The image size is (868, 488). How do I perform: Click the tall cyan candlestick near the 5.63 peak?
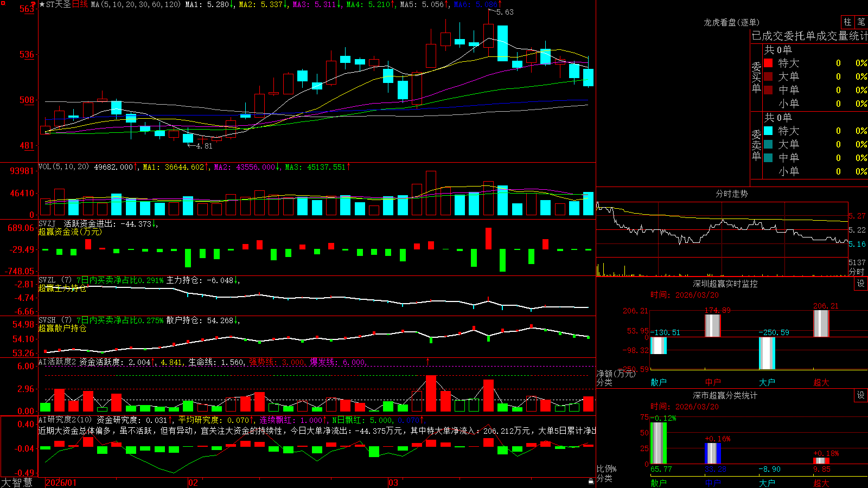point(503,43)
